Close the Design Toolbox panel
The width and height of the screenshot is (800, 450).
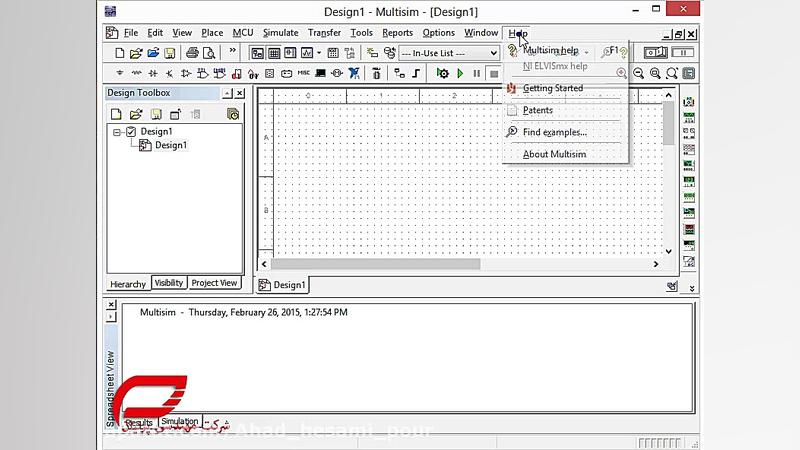tap(240, 93)
